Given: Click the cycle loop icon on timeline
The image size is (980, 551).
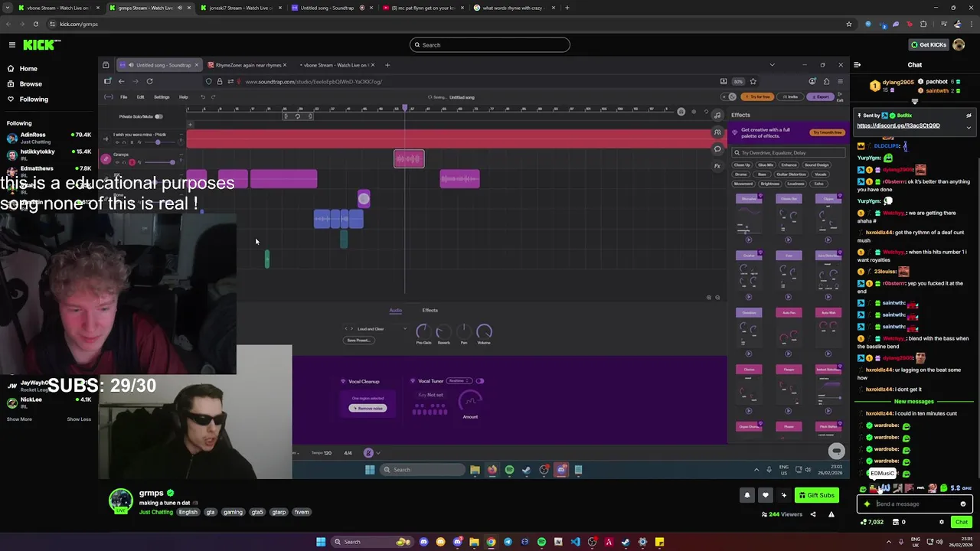Looking at the screenshot, I should pyautogui.click(x=298, y=116).
